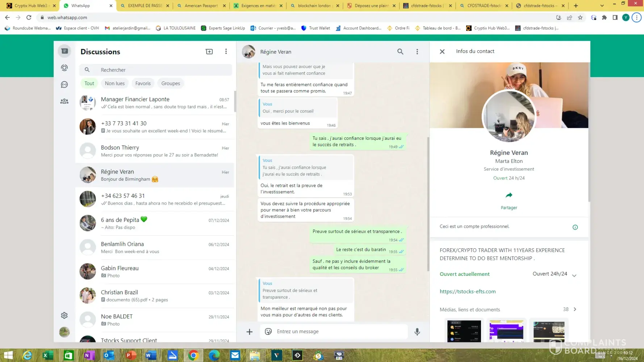
Task: Open the Windows Start button
Action: (x=8, y=355)
